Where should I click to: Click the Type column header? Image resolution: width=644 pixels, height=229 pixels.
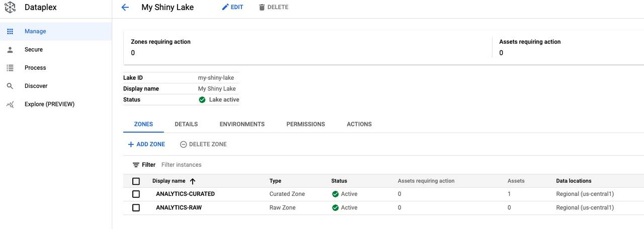275,181
